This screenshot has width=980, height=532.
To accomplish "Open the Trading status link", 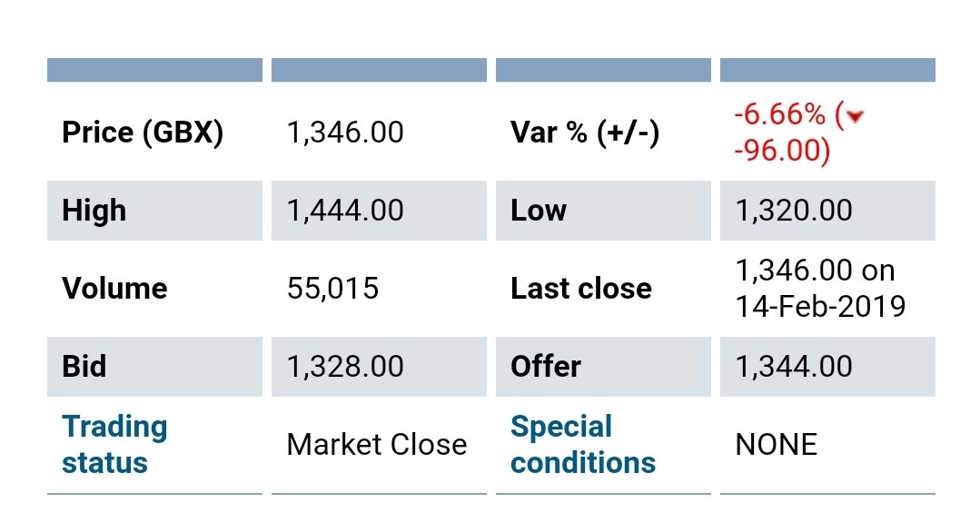I will click(114, 444).
